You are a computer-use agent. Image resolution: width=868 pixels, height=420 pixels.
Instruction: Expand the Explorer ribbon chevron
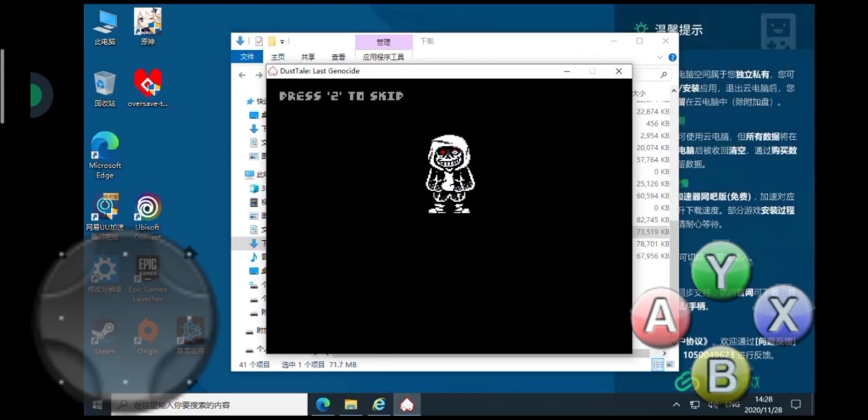(x=659, y=57)
